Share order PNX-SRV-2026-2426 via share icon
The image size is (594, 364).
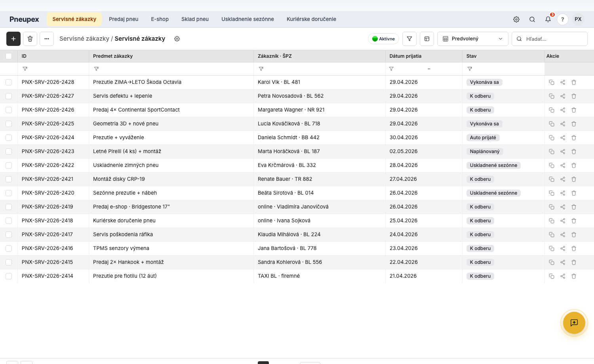(563, 110)
